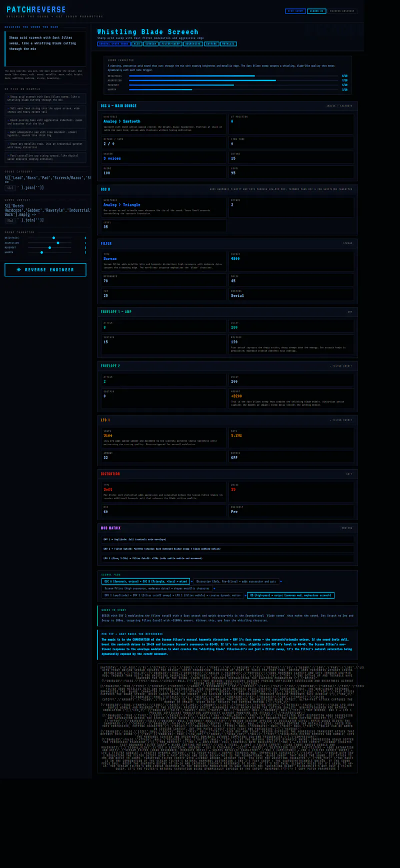Pick the 'Fast crystalline arp' example
Image resolution: width=400 pixels, height=868 pixels.
pyautogui.click(x=45, y=157)
